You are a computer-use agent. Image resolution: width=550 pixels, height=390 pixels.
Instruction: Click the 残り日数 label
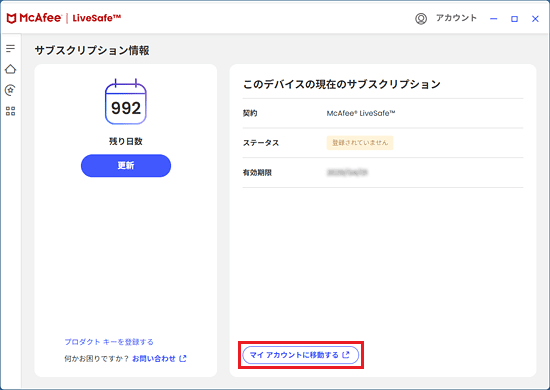pos(126,141)
